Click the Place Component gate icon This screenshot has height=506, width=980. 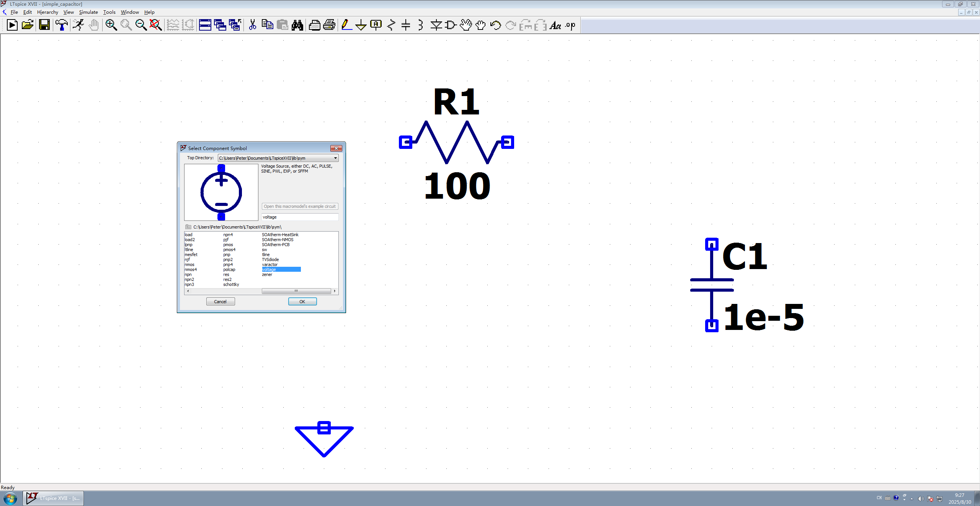451,25
